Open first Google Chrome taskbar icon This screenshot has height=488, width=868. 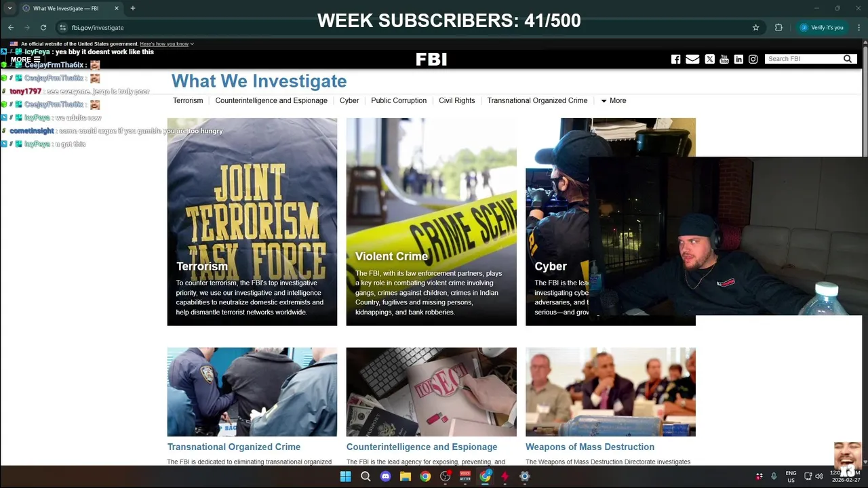click(x=425, y=476)
